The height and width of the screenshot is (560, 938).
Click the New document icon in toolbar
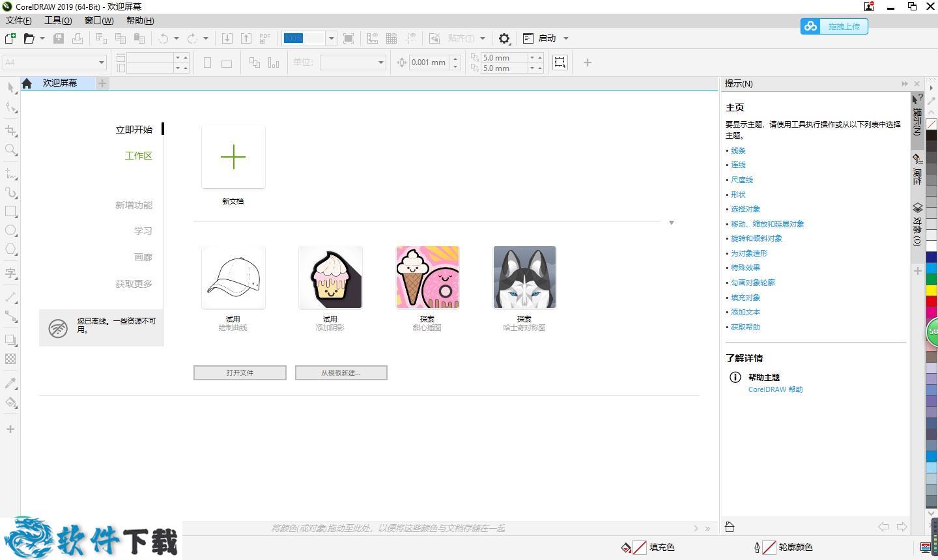10,38
